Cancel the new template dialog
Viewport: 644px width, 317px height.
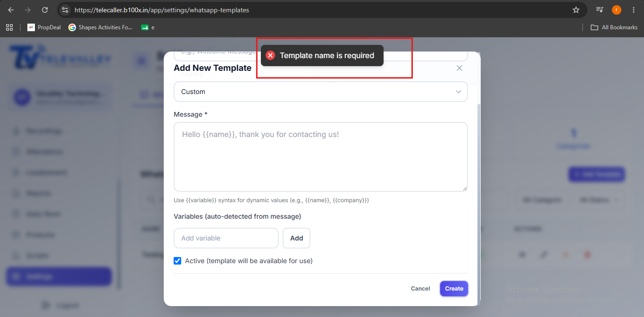point(420,289)
